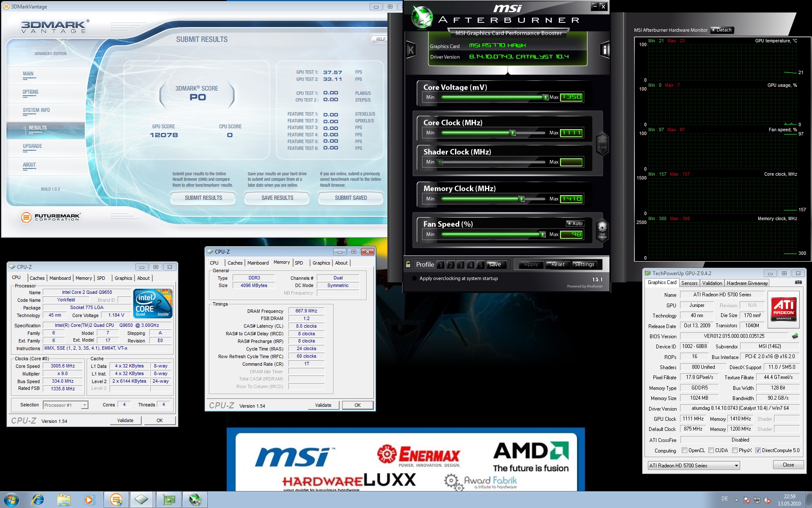Switch to CPU-Z taskbar icon
The width and height of the screenshot is (812, 508).
pyautogui.click(x=142, y=500)
